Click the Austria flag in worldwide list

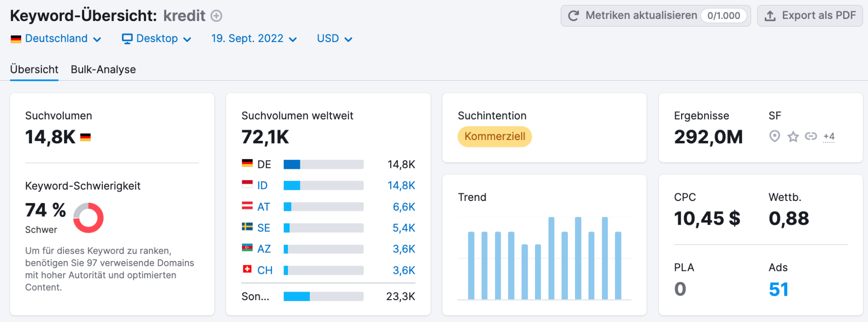(247, 206)
